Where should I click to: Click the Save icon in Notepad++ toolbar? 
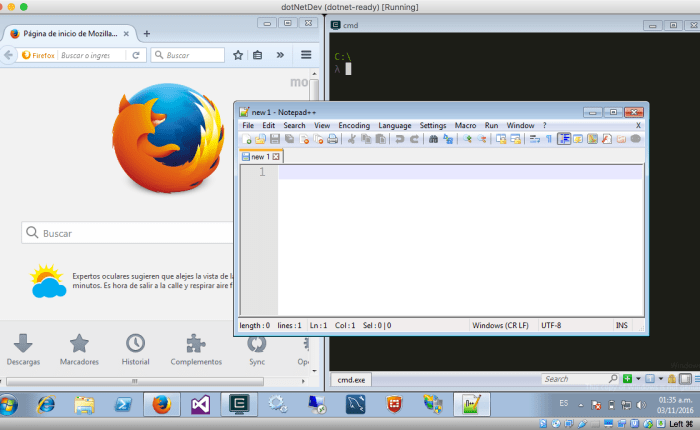pyautogui.click(x=275, y=139)
